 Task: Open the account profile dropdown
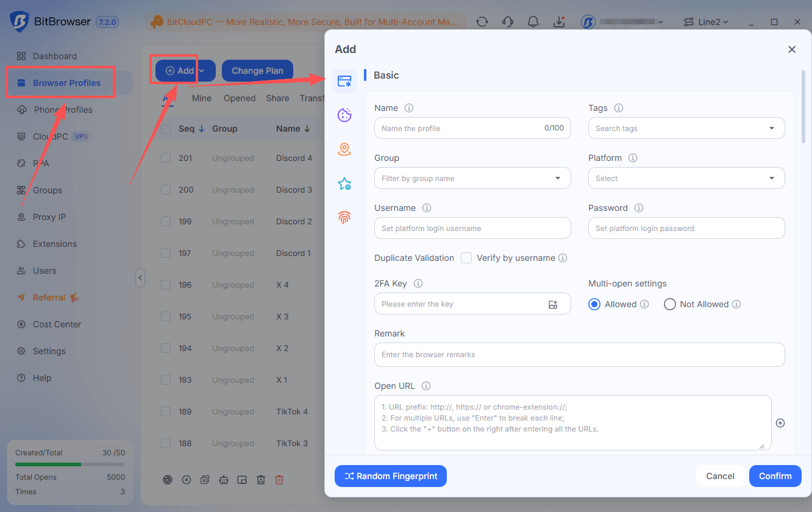622,22
